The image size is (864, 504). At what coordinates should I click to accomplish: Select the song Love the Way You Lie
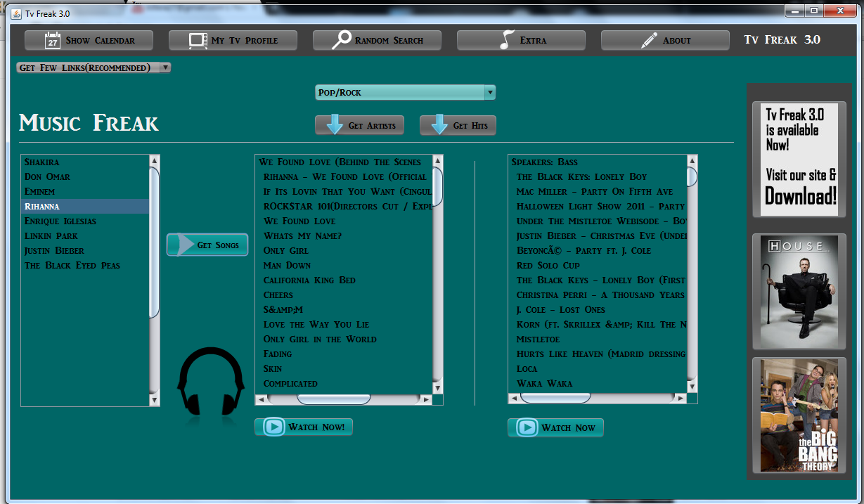point(344,324)
